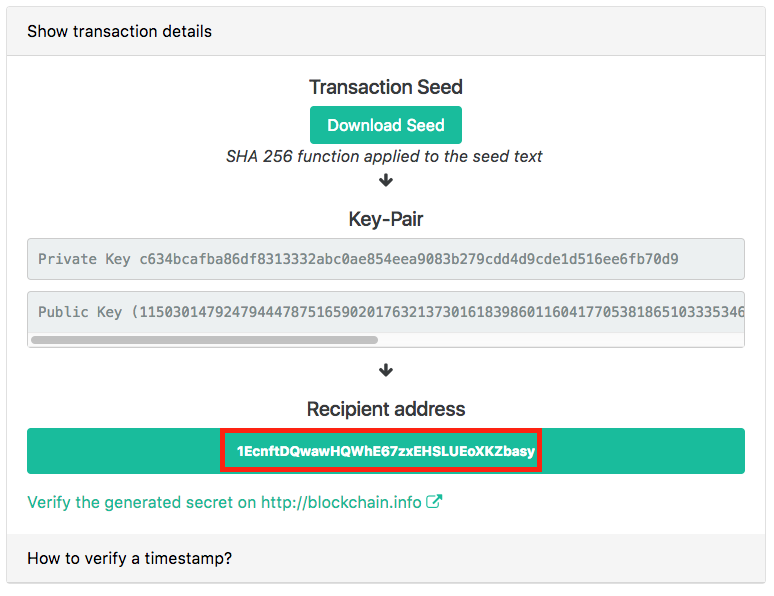This screenshot has width=774, height=596.
Task: Click the http://blockchain.info URL text
Action: click(x=341, y=502)
